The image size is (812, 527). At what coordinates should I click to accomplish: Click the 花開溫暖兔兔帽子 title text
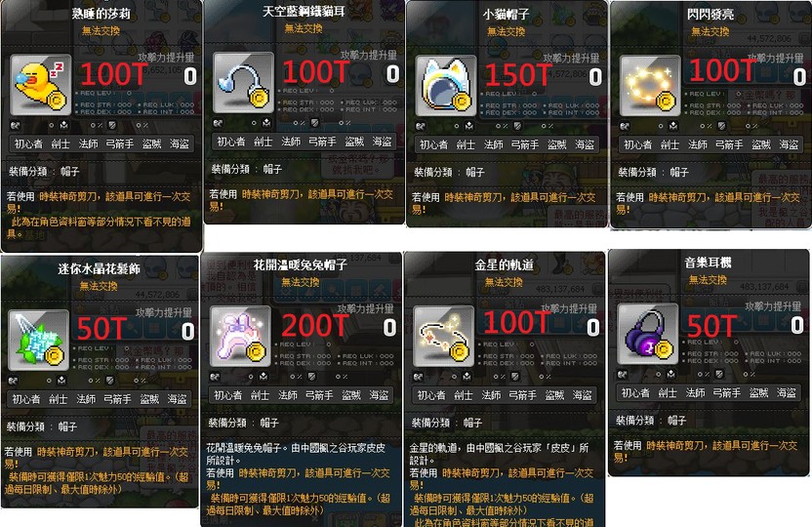coord(301,265)
